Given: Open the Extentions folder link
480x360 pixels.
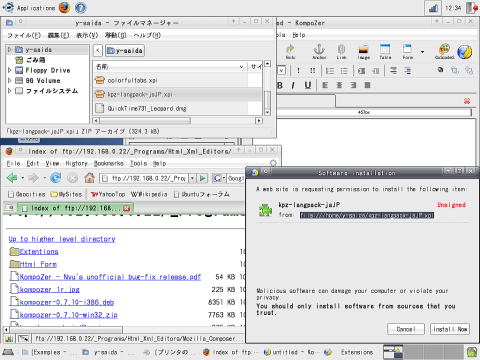Looking at the screenshot, I should coord(39,252).
